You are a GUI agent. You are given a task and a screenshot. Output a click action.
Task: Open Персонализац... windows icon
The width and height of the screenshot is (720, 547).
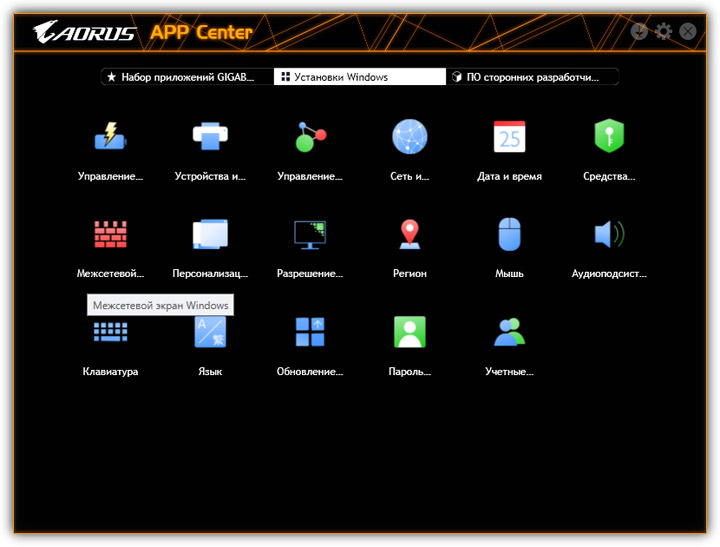pyautogui.click(x=210, y=234)
